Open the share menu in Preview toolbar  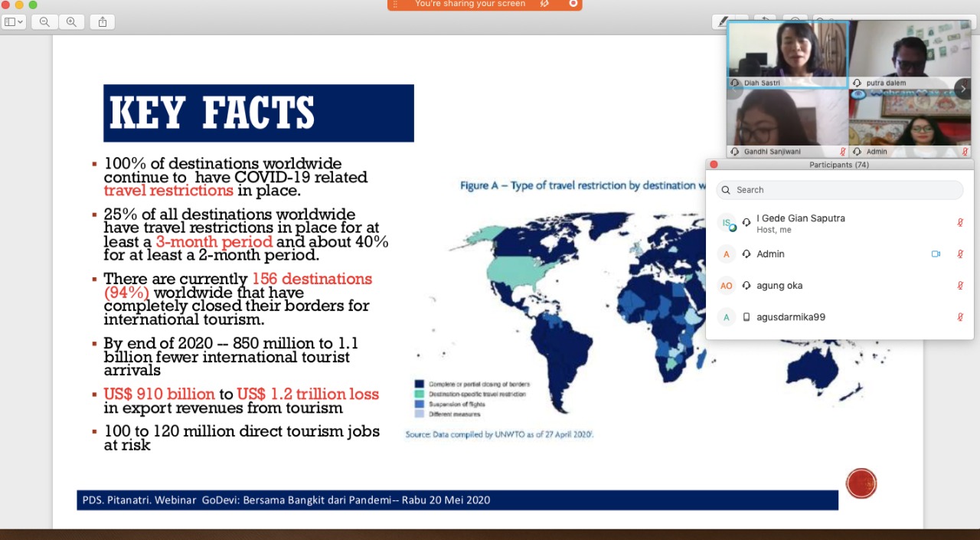pos(103,22)
